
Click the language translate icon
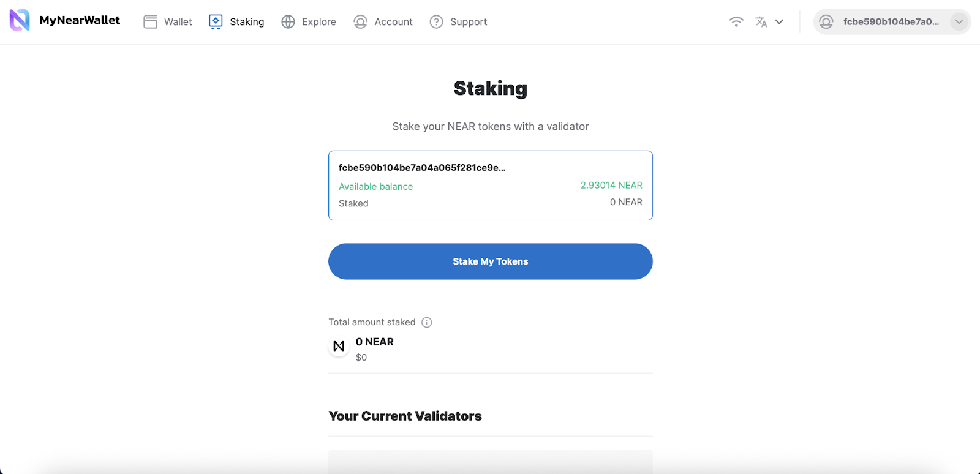click(761, 22)
